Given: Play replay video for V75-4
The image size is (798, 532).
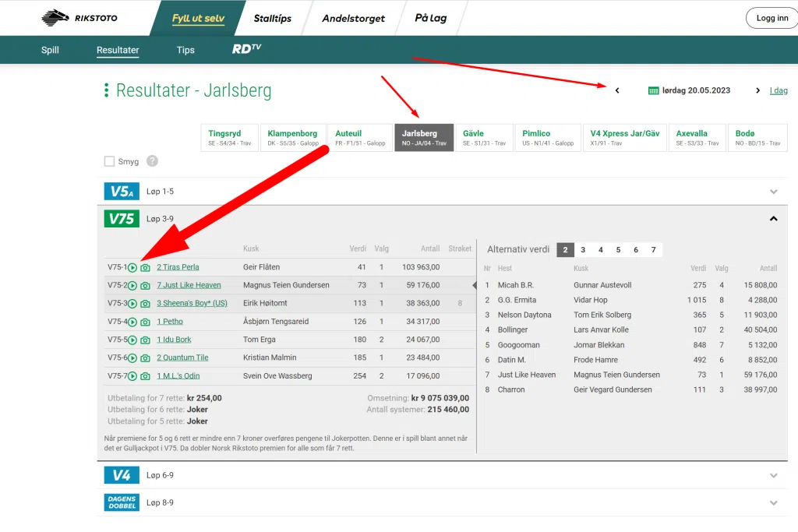Looking at the screenshot, I should pos(132,322).
